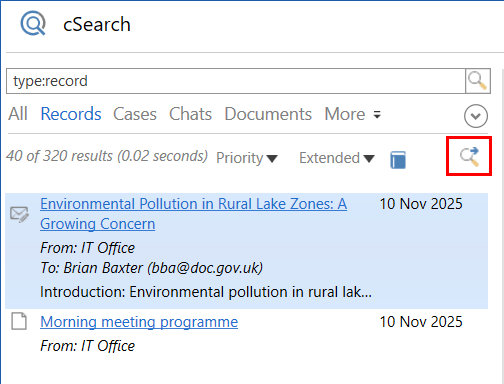Image resolution: width=504 pixels, height=384 pixels.
Task: Open the Extended view dropdown
Action: point(337,158)
